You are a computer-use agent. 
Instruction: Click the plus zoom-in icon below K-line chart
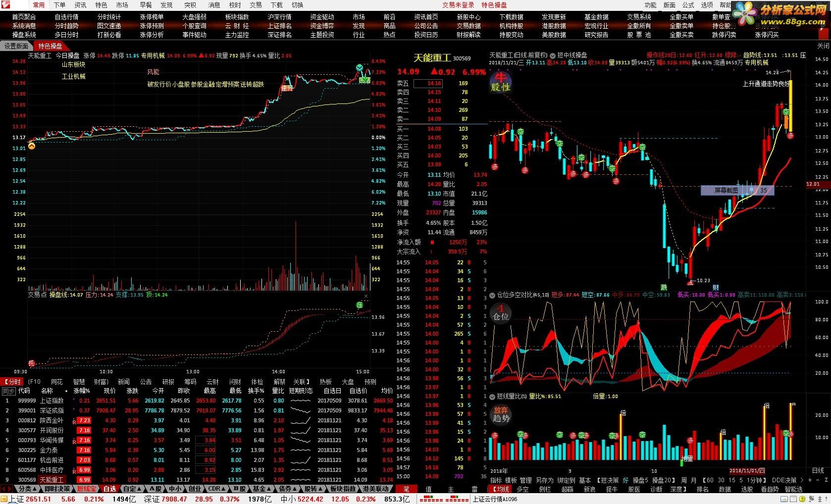[x=810, y=480]
